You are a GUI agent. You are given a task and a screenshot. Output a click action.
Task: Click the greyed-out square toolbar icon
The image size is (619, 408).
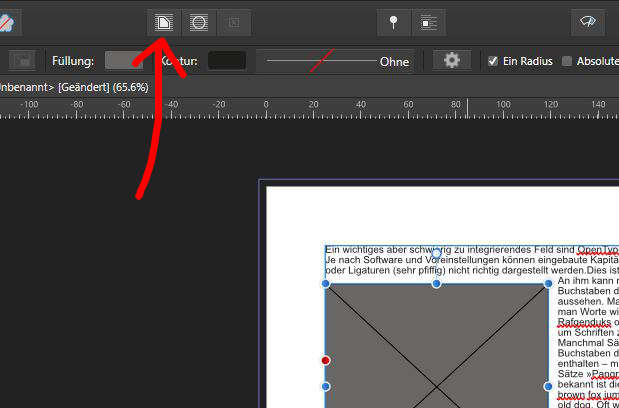(x=234, y=22)
